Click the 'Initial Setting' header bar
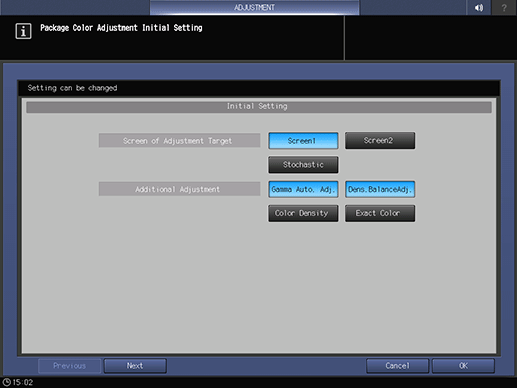Screen dimensions: 517x388 pyautogui.click(x=259, y=107)
